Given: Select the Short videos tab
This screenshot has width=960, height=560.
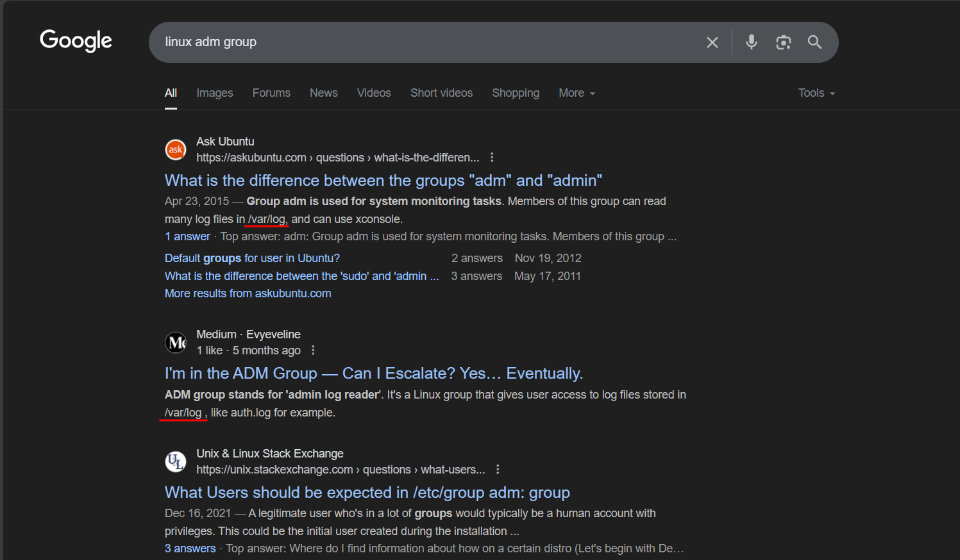Looking at the screenshot, I should 441,94.
